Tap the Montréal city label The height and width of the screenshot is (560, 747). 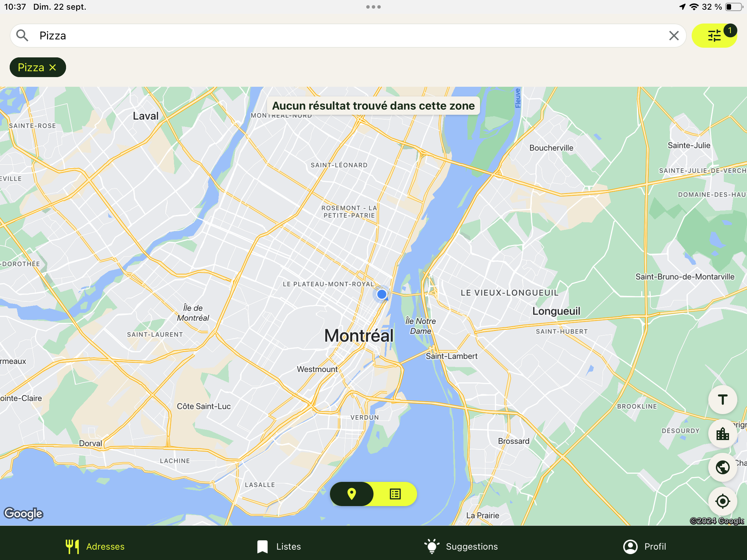[x=359, y=336]
